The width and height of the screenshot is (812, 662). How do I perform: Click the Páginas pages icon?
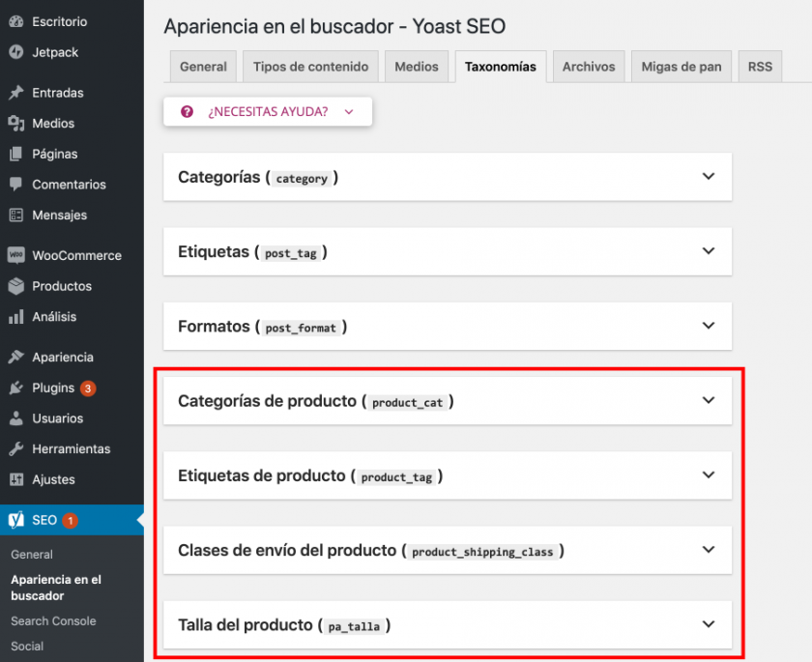coord(16,154)
